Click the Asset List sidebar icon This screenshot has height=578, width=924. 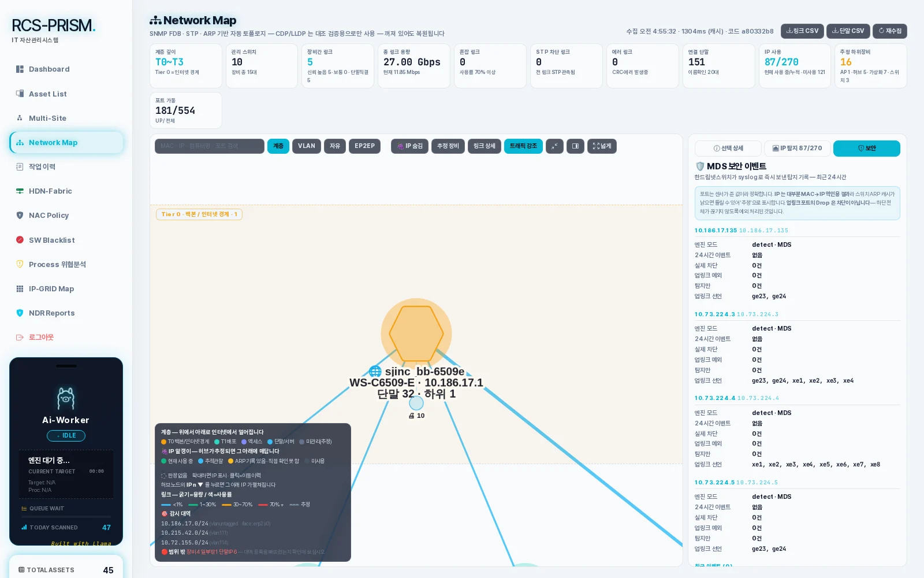(20, 94)
